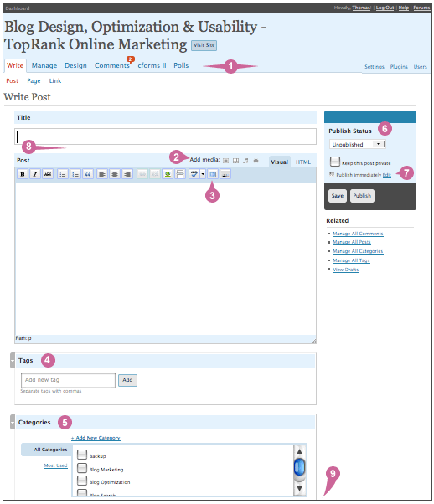
Task: Click the unlink icon
Action: 155,174
